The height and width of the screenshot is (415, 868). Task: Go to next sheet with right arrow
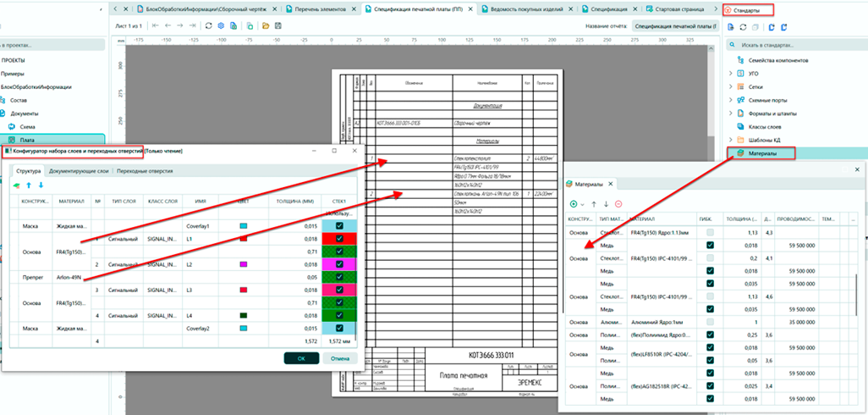[x=180, y=25]
